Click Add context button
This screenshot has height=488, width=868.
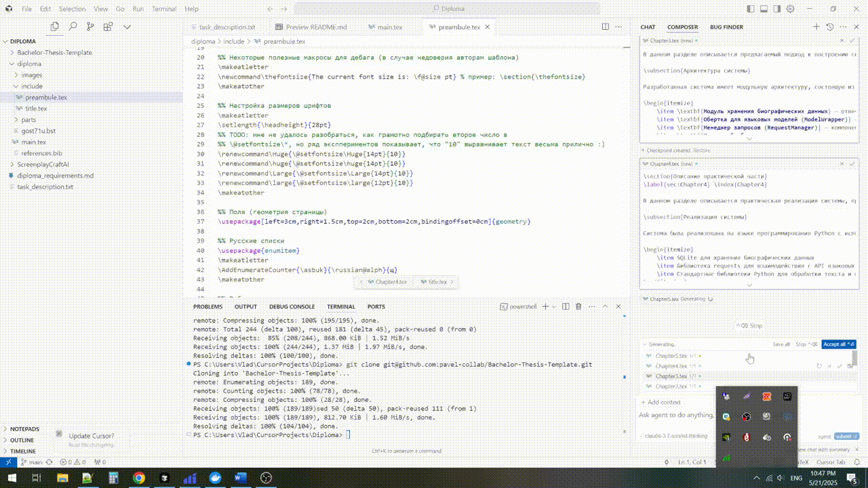click(661, 402)
